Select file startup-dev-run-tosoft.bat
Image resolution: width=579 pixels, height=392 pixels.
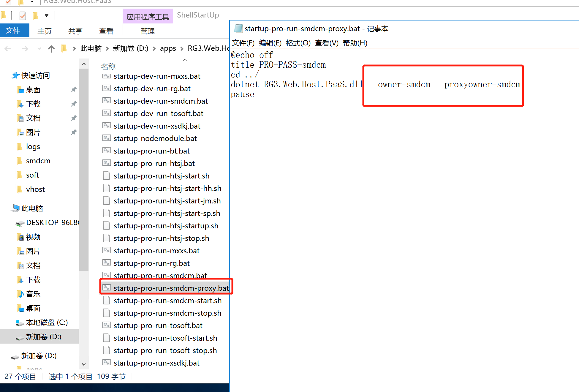pyautogui.click(x=158, y=113)
